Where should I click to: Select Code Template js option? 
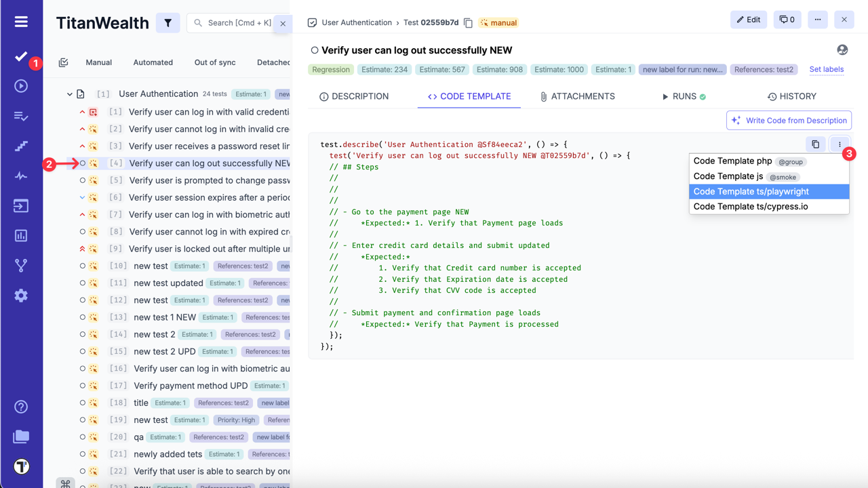[769, 176]
